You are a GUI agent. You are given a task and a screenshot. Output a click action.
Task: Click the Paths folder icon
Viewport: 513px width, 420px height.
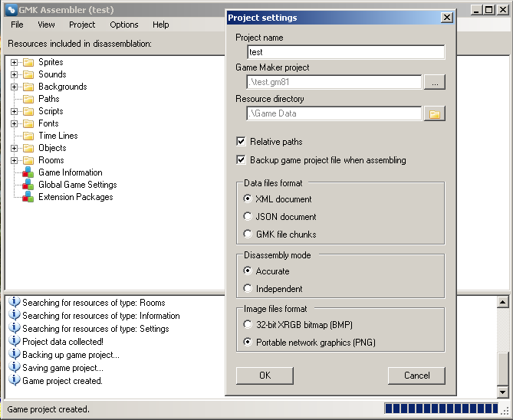(28, 99)
